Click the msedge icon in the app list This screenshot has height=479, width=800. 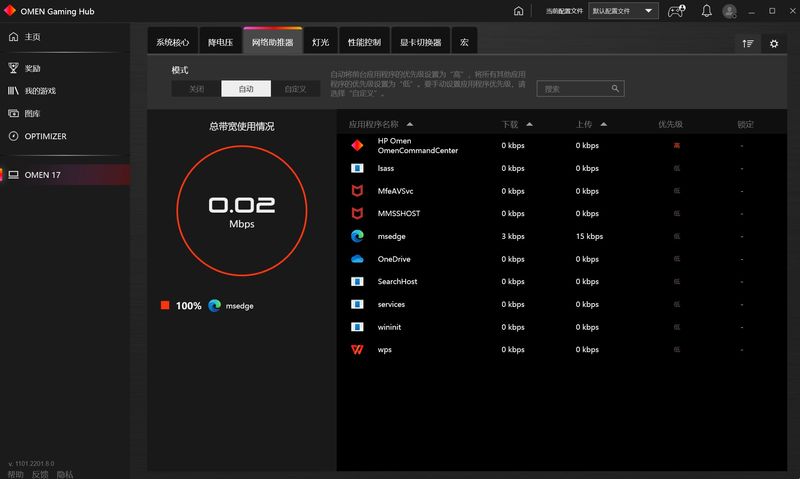357,236
